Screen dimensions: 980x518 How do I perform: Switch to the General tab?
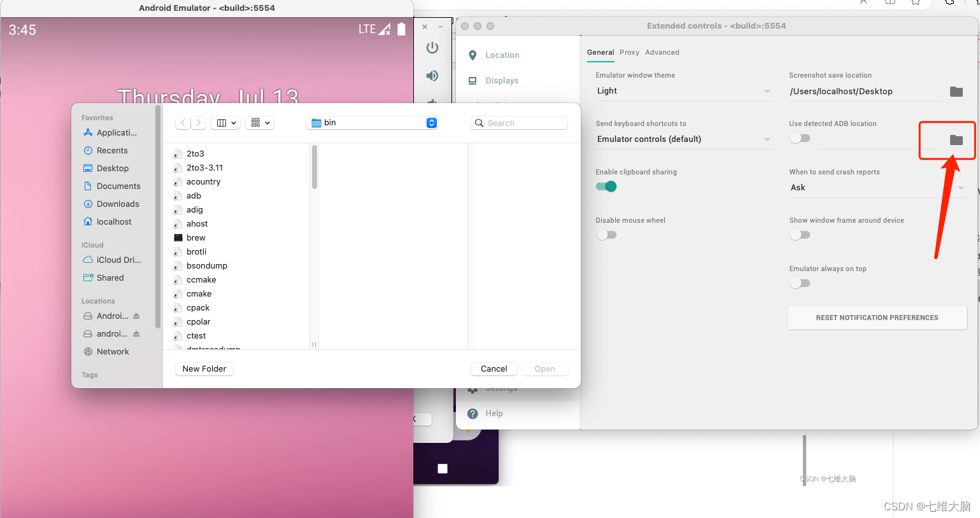pyautogui.click(x=600, y=53)
